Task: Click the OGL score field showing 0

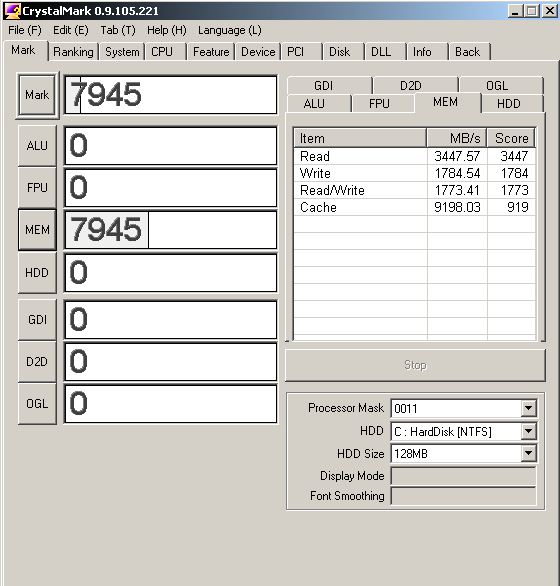Action: [x=171, y=404]
